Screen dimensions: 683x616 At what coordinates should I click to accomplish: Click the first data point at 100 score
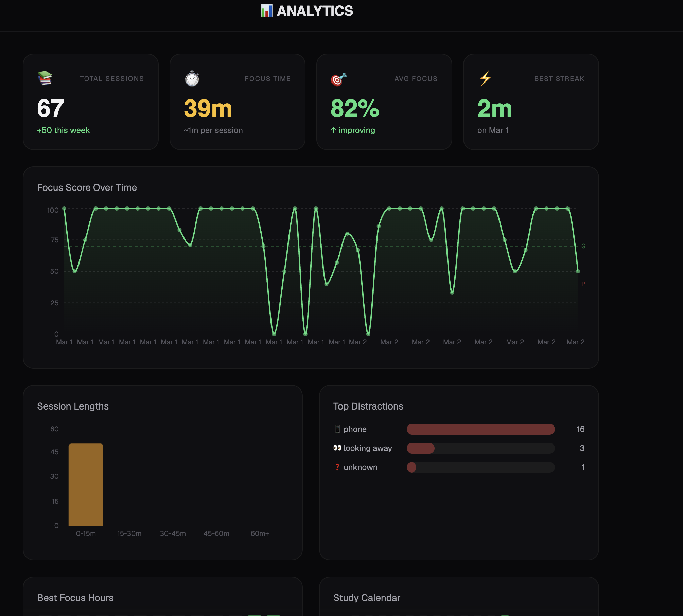(x=64, y=209)
